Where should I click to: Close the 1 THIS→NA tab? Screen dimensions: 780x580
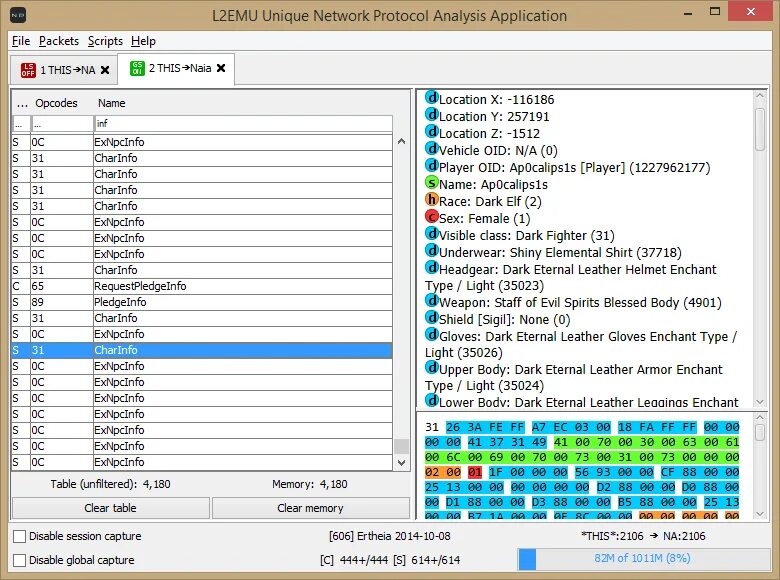point(105,70)
